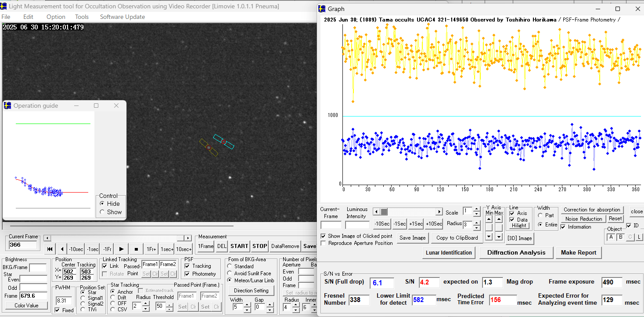Decrease the graph Radius spinner value
The width and height of the screenshot is (644, 317).
[x=476, y=227]
